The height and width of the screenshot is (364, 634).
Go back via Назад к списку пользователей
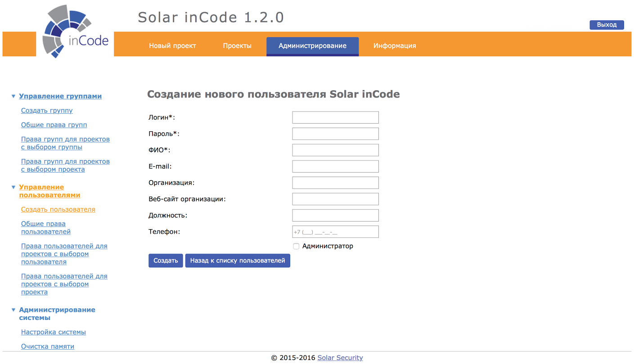238,261
